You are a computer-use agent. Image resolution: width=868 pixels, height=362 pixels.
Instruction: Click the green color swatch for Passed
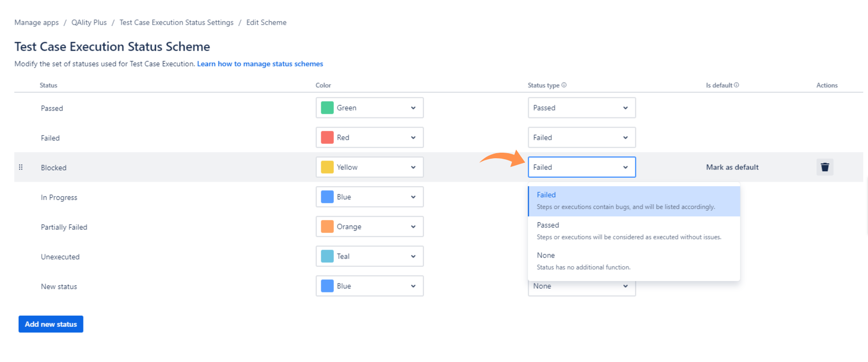coord(327,108)
